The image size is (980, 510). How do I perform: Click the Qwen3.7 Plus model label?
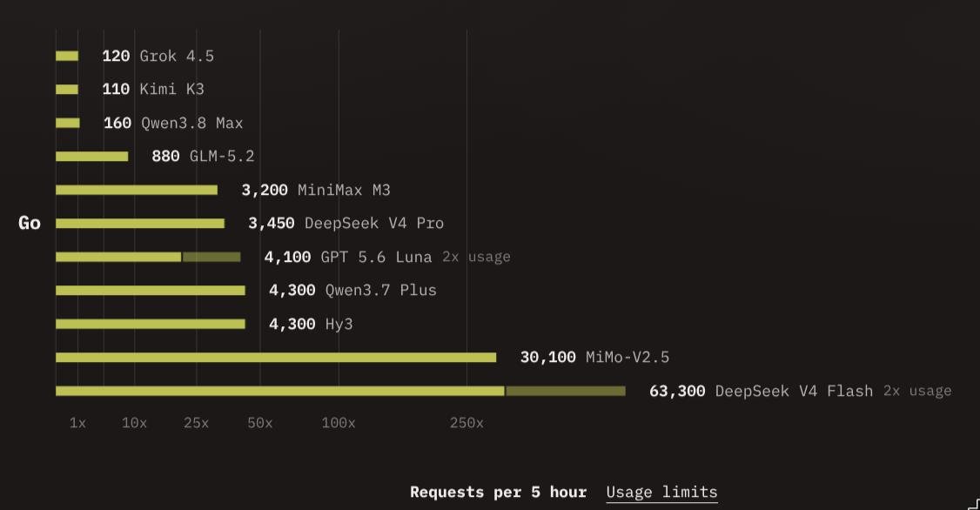(x=380, y=291)
